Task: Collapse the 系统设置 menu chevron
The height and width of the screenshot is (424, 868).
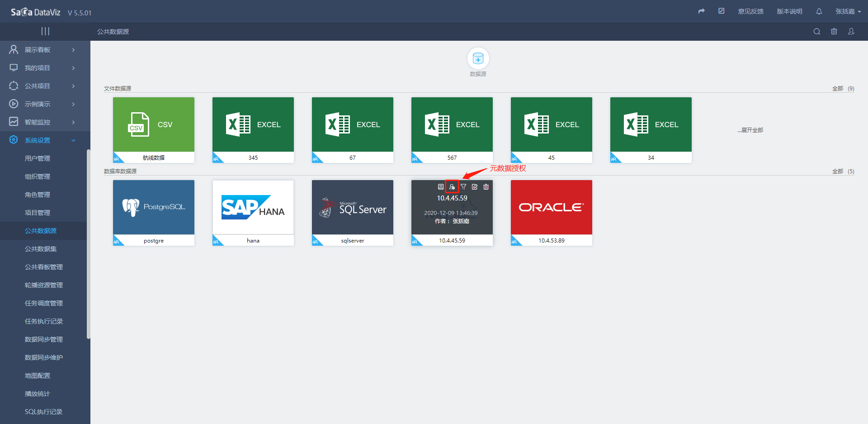Action: [x=73, y=140]
